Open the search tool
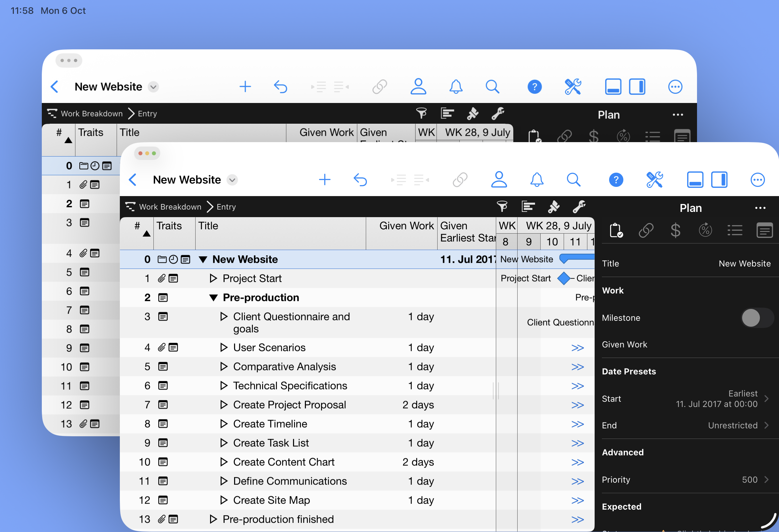This screenshot has width=779, height=532. [574, 180]
